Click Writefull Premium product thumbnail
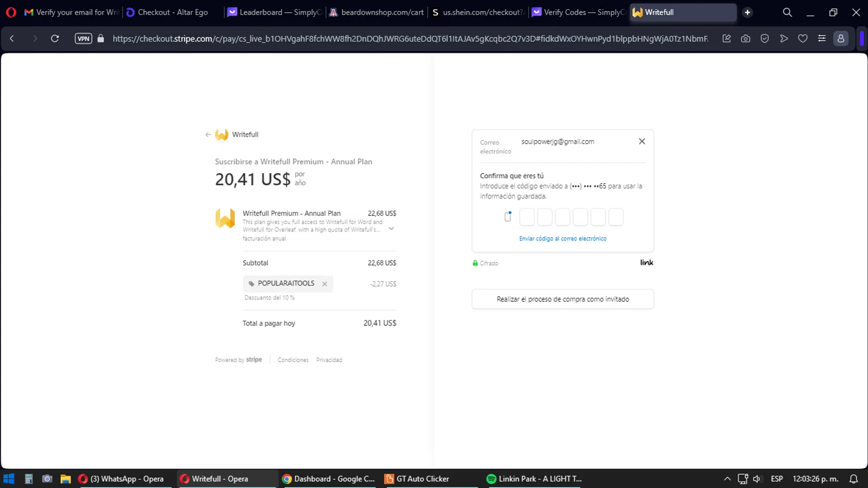 click(x=225, y=219)
